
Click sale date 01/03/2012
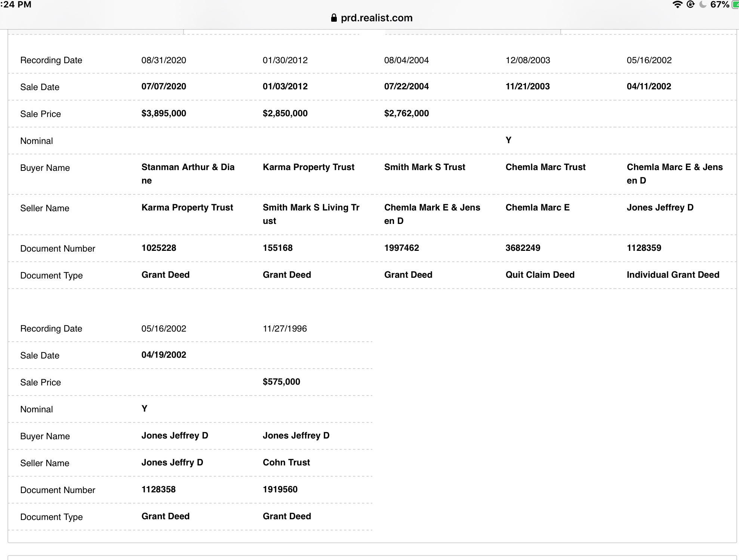pos(285,86)
